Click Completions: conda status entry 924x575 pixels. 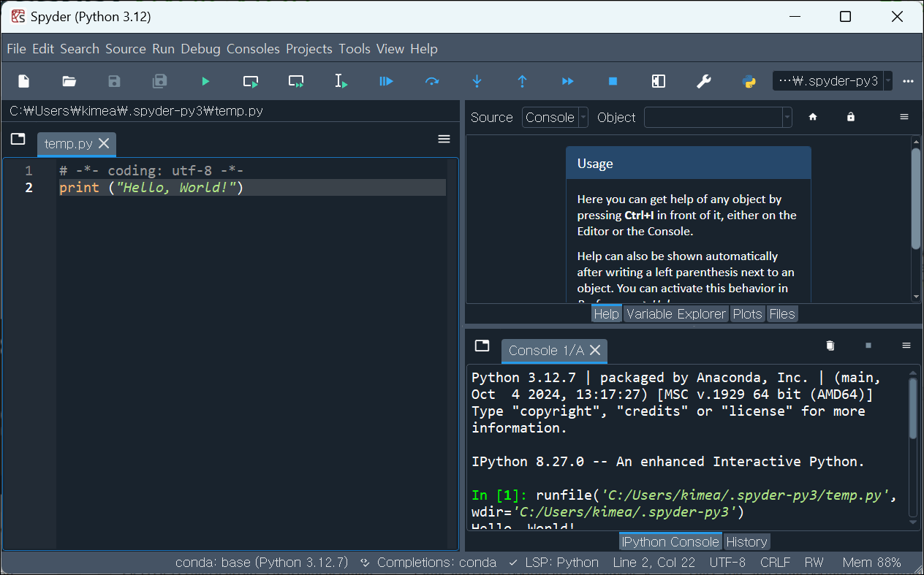pos(429,563)
